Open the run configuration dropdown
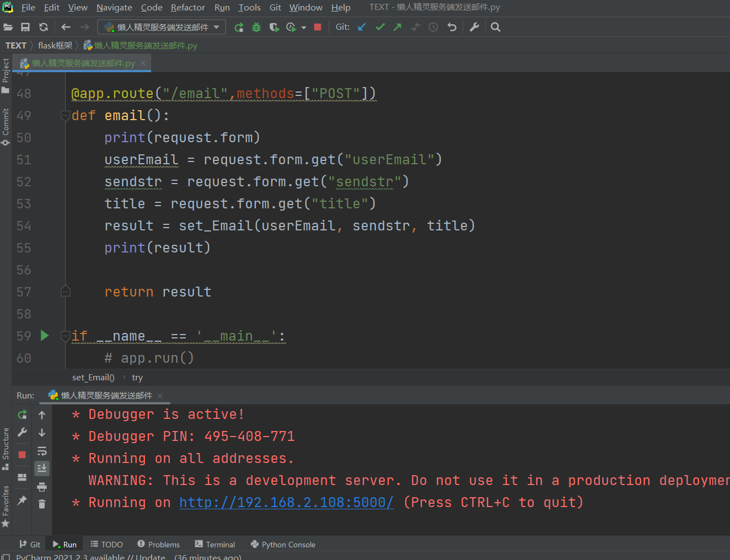The image size is (730, 560). click(162, 27)
